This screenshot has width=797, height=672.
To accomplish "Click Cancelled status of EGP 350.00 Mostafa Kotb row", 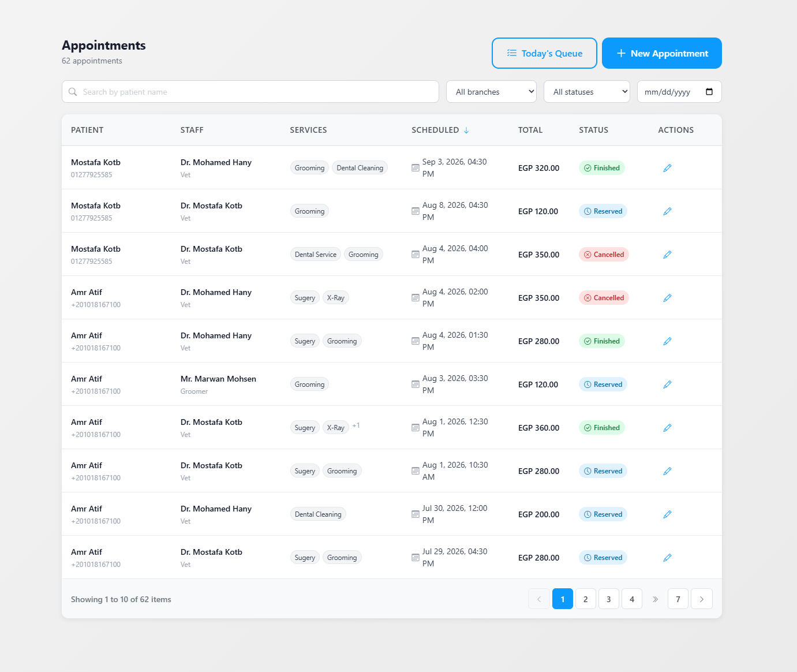I will pos(604,255).
